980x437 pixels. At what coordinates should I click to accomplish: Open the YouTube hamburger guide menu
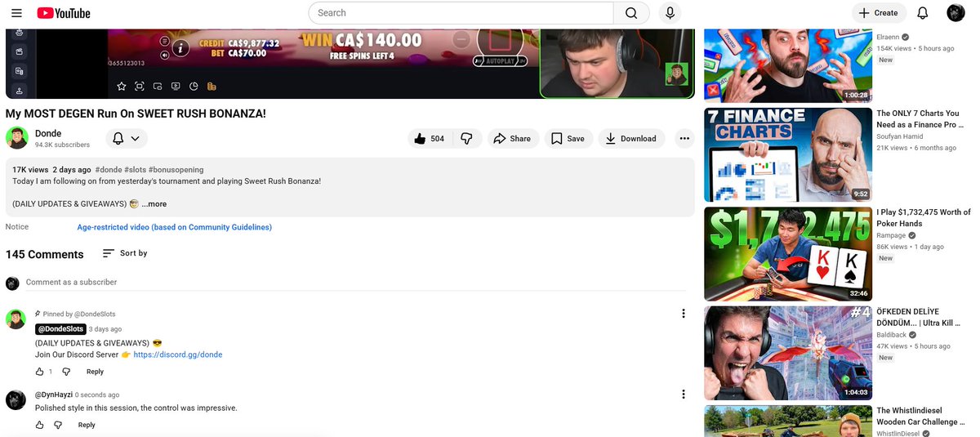[16, 13]
